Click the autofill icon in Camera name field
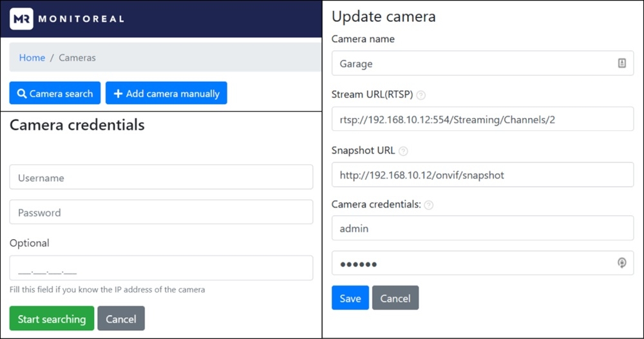Image resolution: width=644 pixels, height=339 pixels. [621, 63]
